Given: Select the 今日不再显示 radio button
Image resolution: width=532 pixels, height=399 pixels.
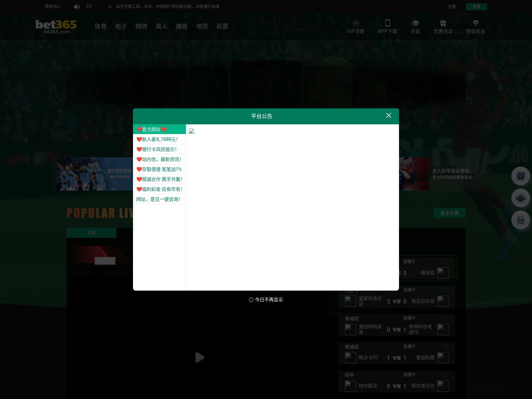Looking at the screenshot, I should 251,300.
